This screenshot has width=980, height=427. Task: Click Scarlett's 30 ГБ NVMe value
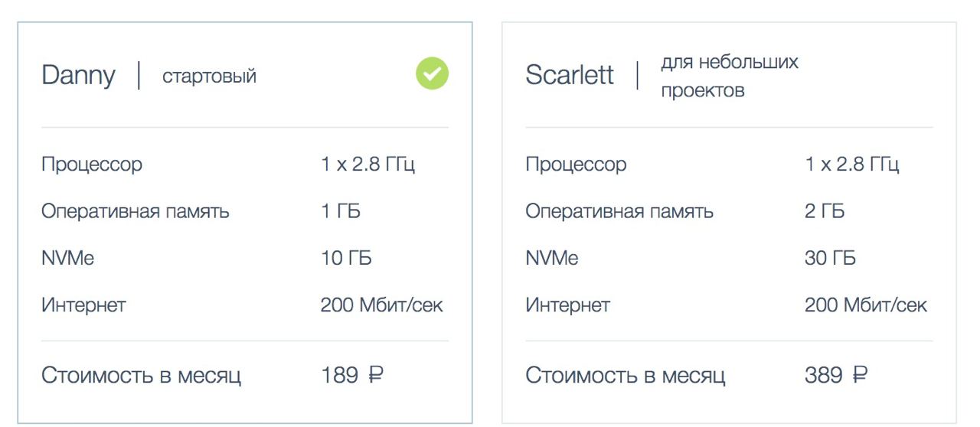(x=830, y=258)
